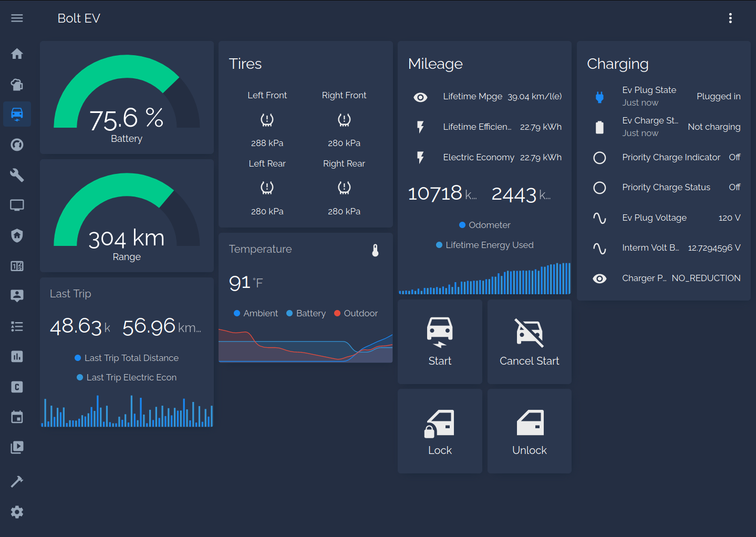Screen dimensions: 756x537
Task: Toggle the Battery series in temperature legend
Action: (x=306, y=313)
